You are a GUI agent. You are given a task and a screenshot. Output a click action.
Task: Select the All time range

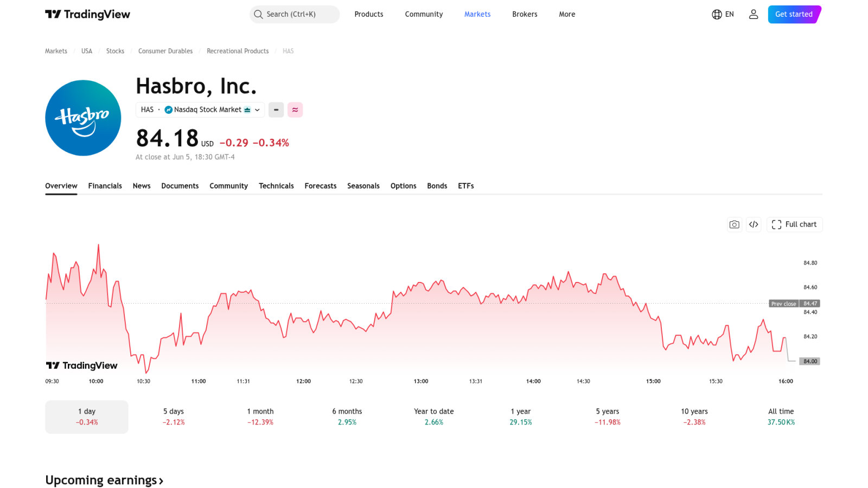click(x=781, y=417)
